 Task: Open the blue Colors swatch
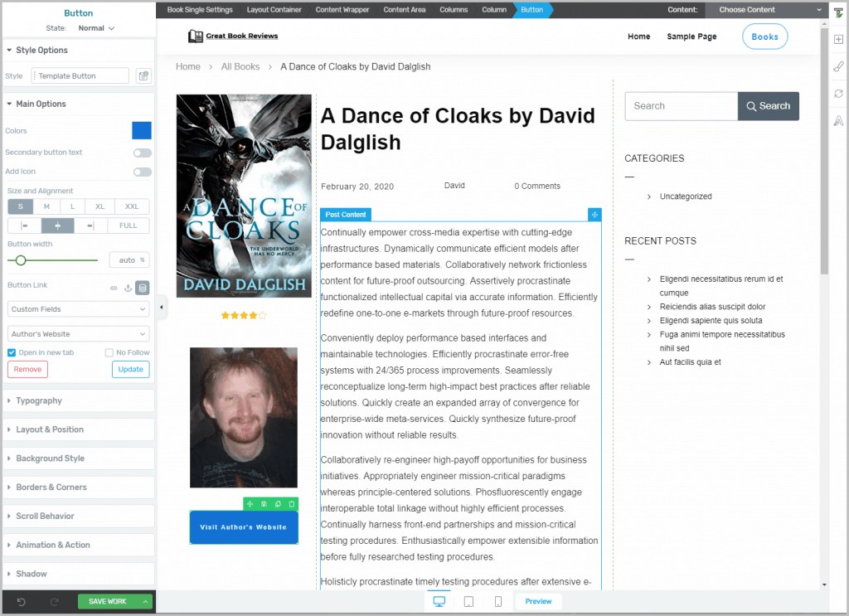[142, 131]
